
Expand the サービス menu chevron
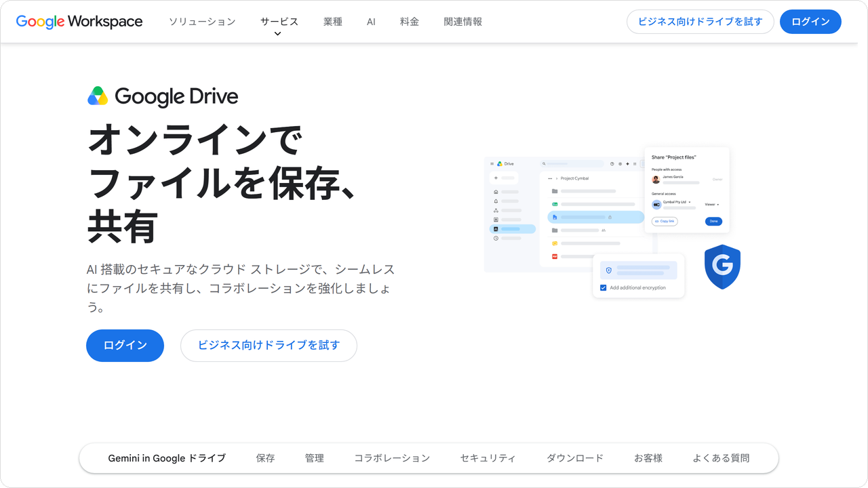277,34
